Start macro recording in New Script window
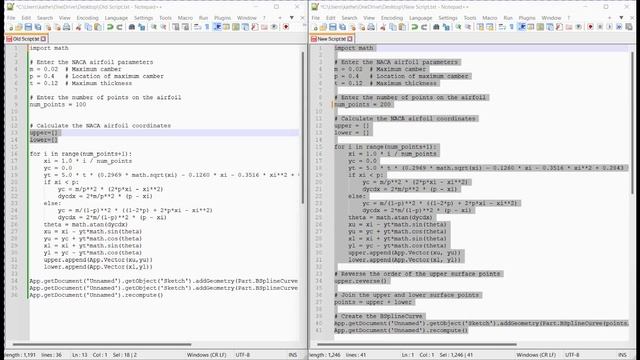640x360 pixels. [590, 27]
